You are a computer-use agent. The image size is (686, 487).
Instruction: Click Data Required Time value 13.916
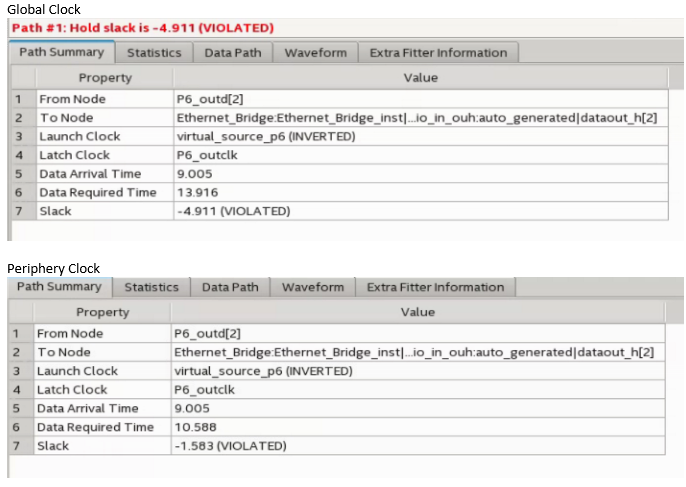click(x=197, y=193)
